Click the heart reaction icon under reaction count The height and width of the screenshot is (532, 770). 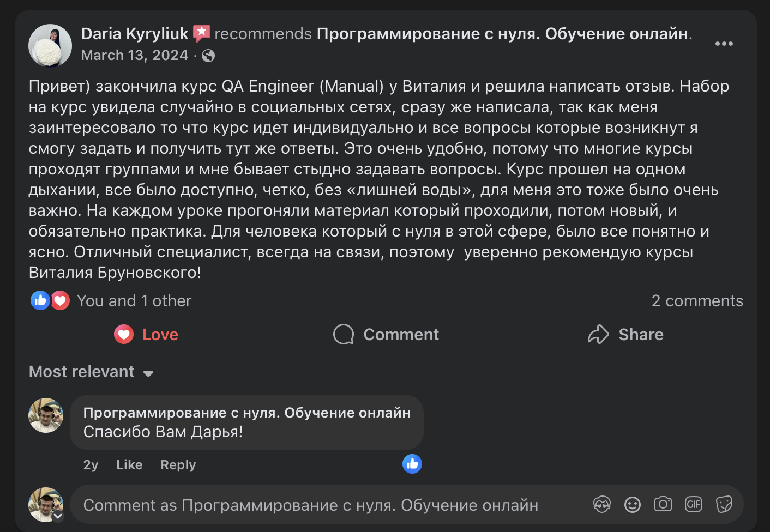pos(60,300)
